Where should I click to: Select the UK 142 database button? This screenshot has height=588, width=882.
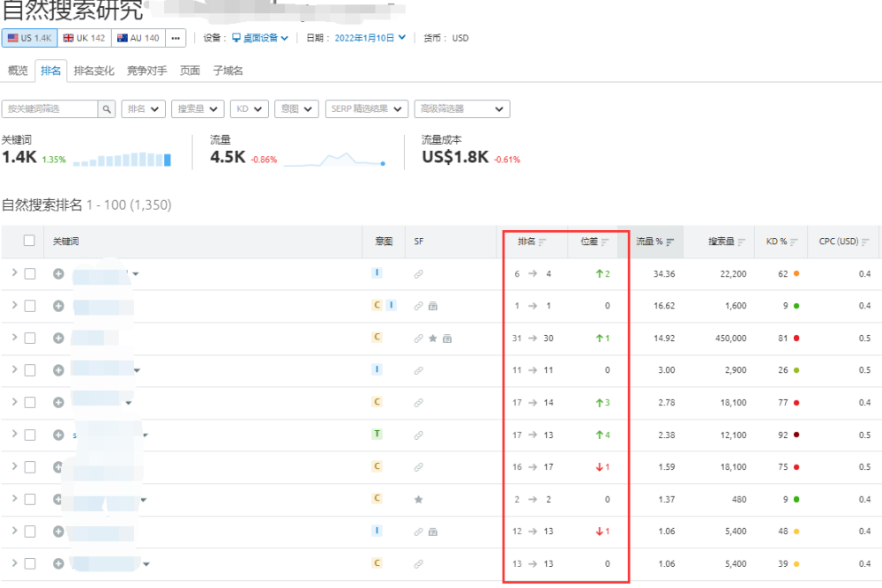click(85, 38)
